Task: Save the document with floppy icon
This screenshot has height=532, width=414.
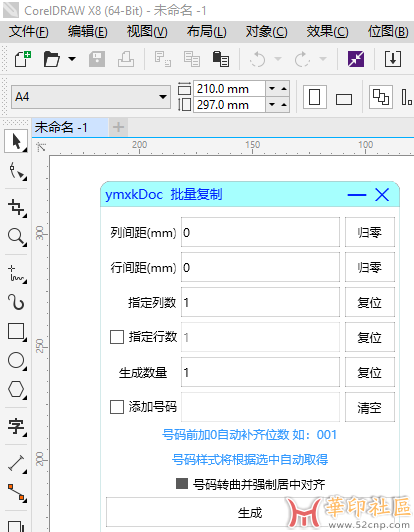Action: click(97, 59)
